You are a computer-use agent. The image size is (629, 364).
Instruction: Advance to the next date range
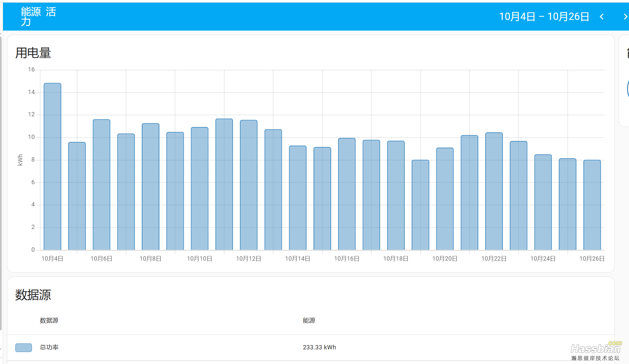(x=625, y=17)
